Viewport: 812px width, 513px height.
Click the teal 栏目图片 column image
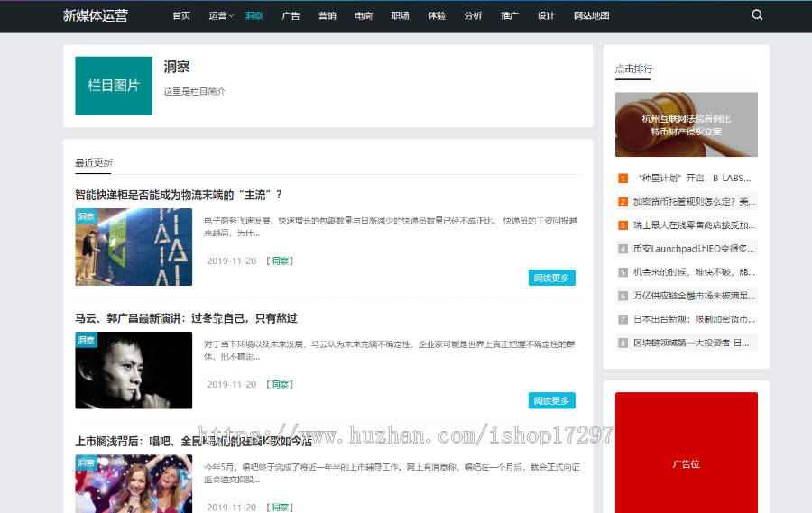coord(114,86)
